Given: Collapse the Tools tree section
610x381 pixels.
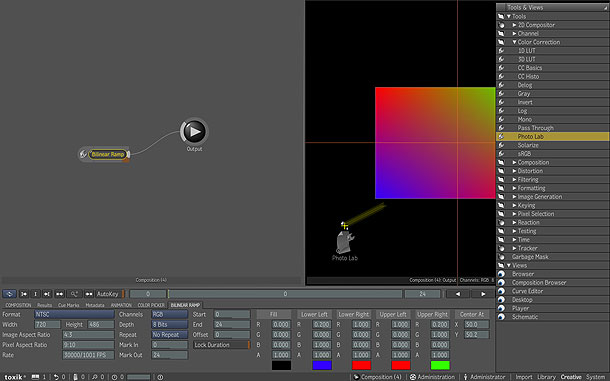Looking at the screenshot, I should pos(509,16).
